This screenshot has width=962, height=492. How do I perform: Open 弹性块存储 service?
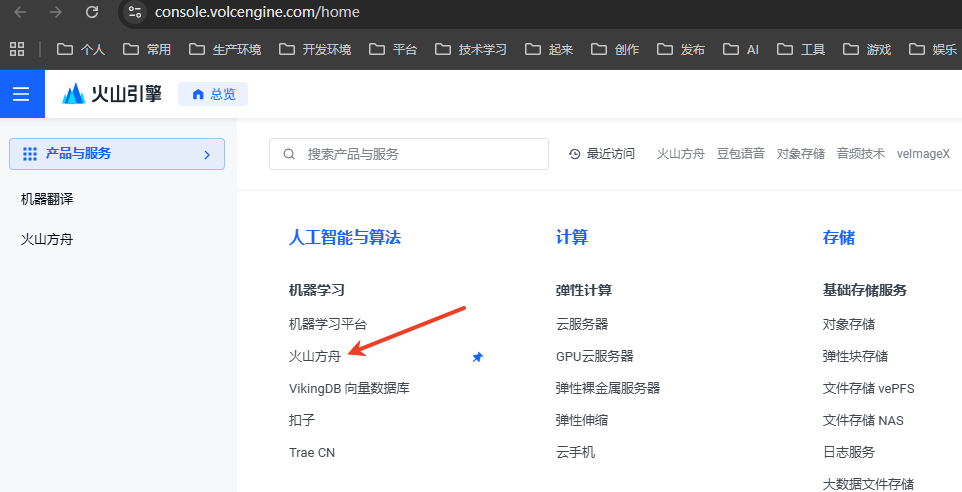[x=855, y=356]
